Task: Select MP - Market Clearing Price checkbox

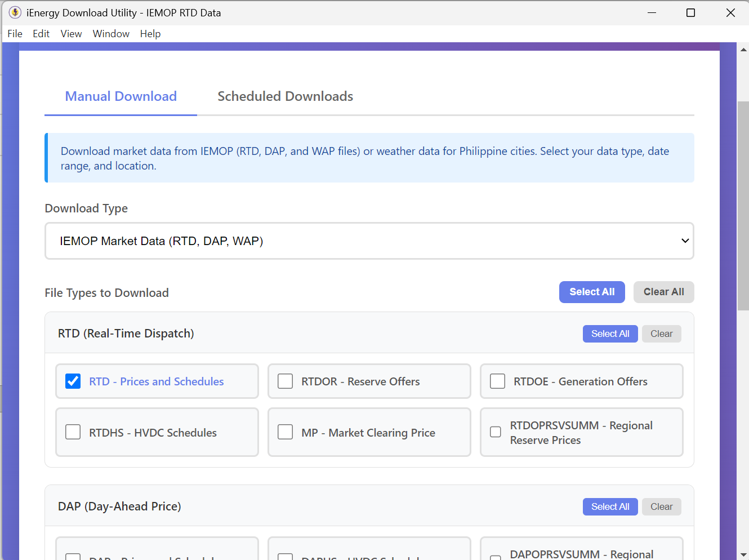Action: tap(286, 432)
